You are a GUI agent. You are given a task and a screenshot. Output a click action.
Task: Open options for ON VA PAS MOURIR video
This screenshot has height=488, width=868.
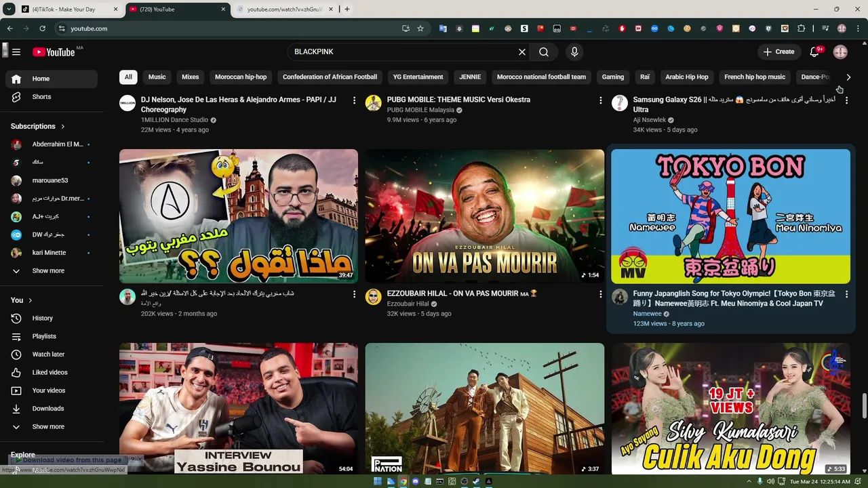pos(600,294)
